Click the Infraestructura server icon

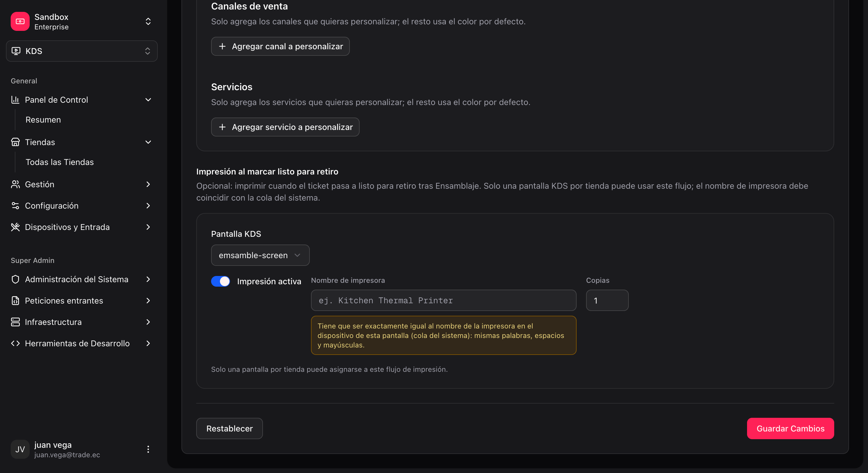pos(15,322)
